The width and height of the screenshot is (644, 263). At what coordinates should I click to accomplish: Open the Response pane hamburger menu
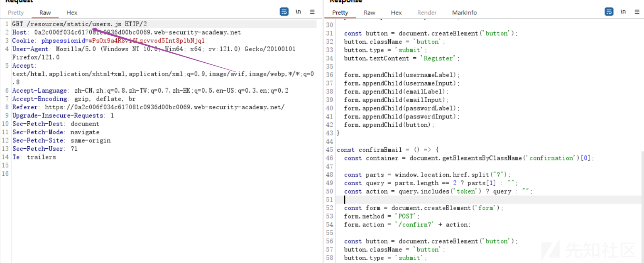[x=637, y=12]
